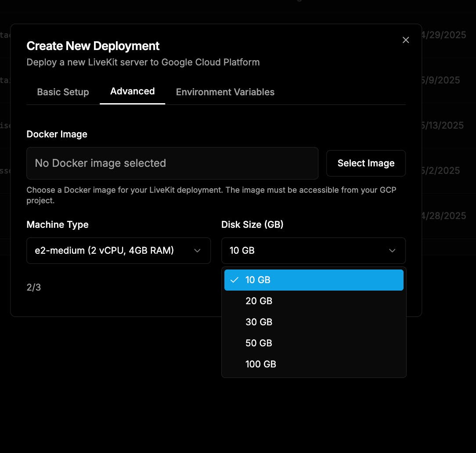Click the 4/28/2025 date in background table
Screen dimensions: 476x453
(x=444, y=216)
